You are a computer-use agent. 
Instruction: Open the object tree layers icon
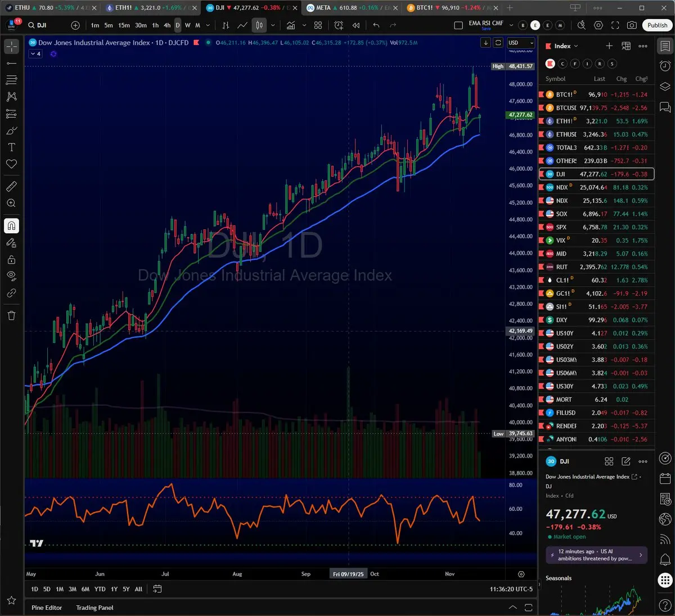click(665, 86)
